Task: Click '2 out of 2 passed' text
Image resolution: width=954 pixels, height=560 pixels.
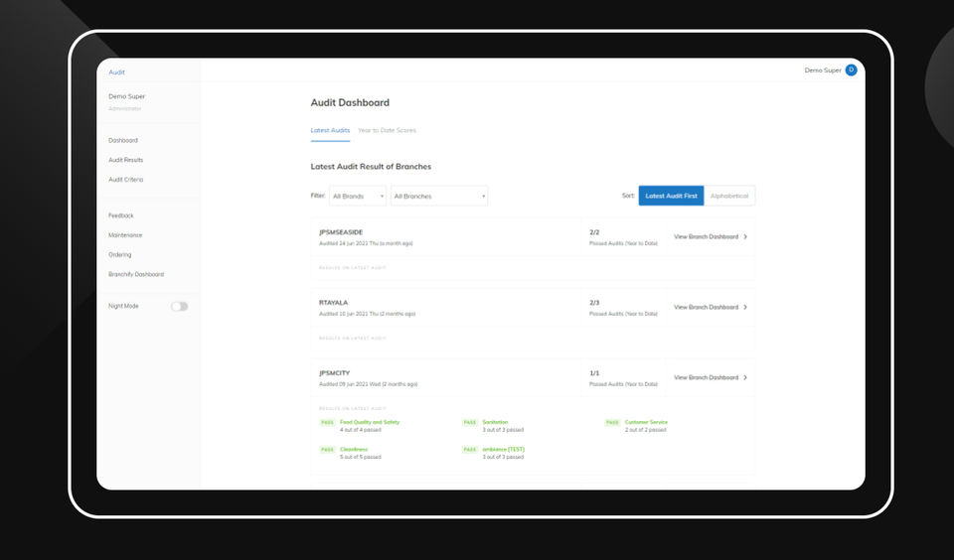Action: point(646,430)
